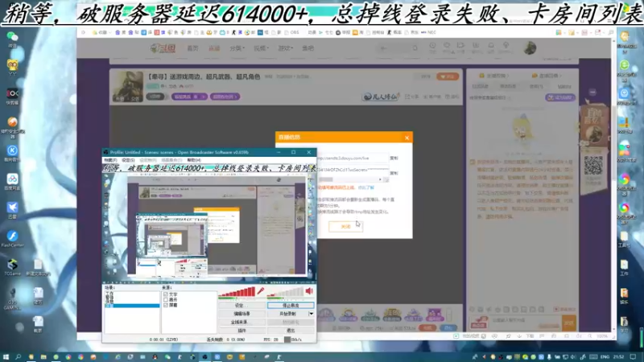Copy the stream key with second 复制
Screen dimensions: 644x362
pyautogui.click(x=394, y=173)
